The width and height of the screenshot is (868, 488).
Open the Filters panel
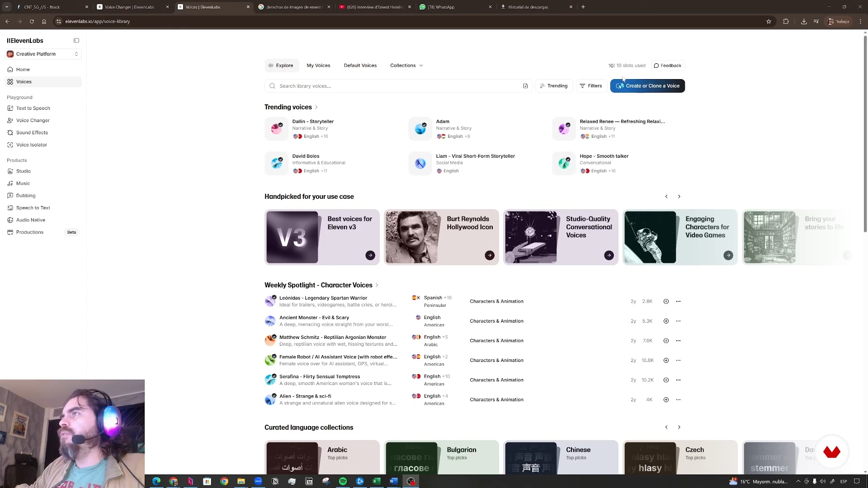(x=591, y=86)
